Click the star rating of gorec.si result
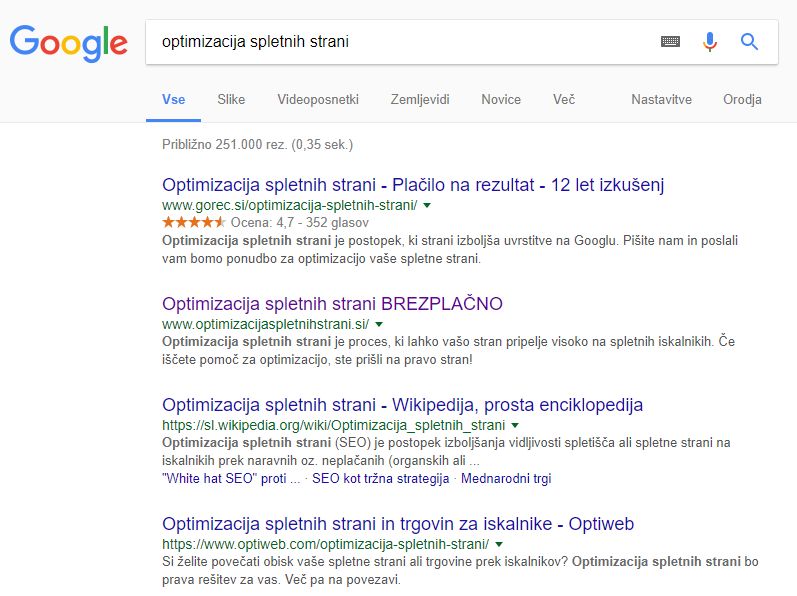The height and width of the screenshot is (596, 797). pos(194,222)
